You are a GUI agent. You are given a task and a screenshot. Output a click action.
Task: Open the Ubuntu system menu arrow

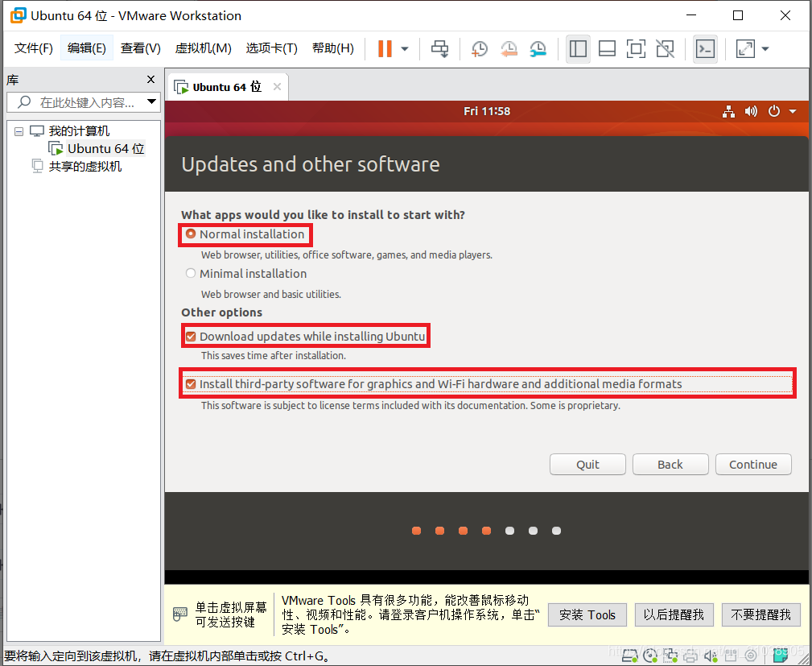[793, 111]
